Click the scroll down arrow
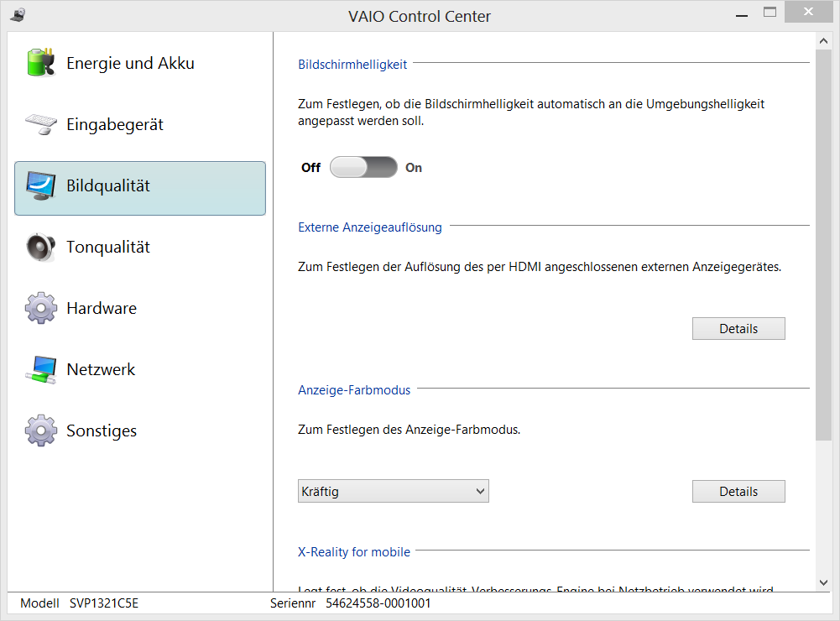This screenshot has width=840, height=621. 823,582
